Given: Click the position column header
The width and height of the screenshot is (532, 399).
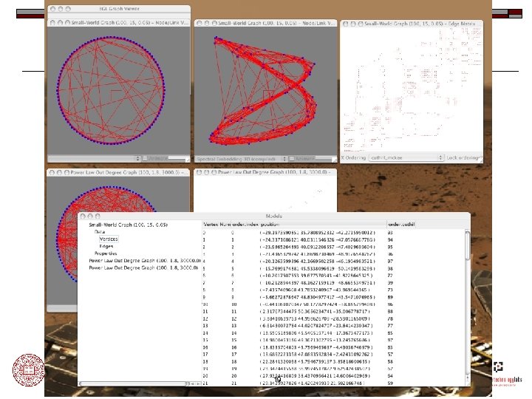Looking at the screenshot, I should pyautogui.click(x=270, y=225).
